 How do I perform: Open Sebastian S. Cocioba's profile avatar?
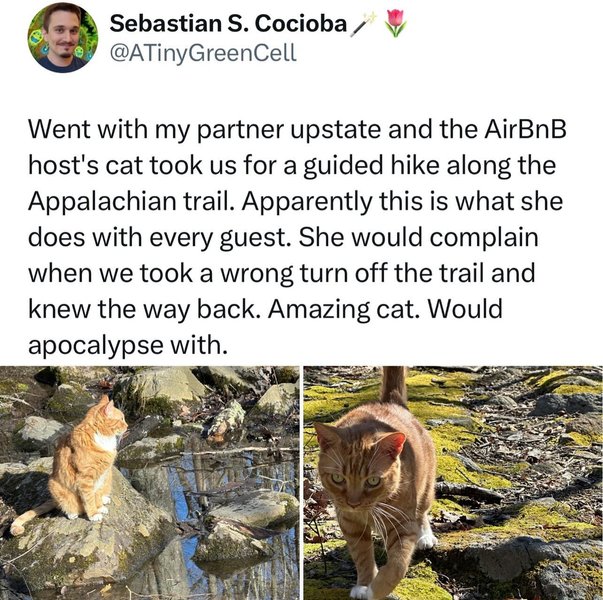[63, 37]
